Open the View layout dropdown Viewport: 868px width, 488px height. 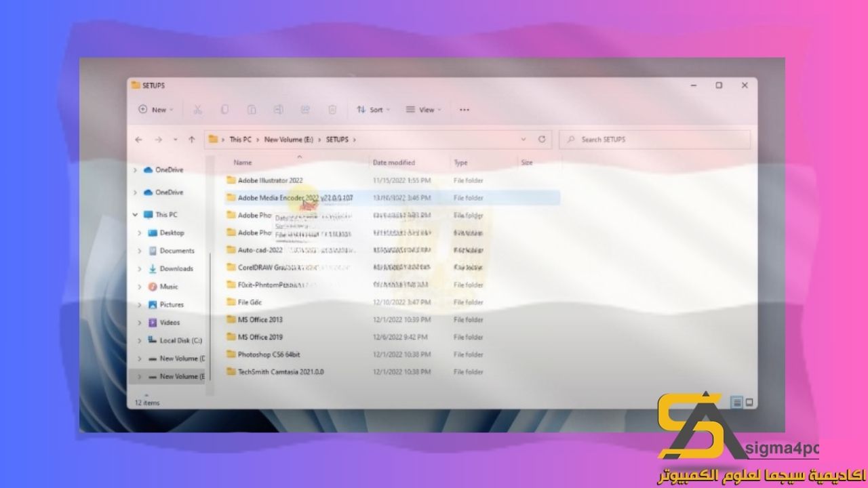pyautogui.click(x=424, y=109)
